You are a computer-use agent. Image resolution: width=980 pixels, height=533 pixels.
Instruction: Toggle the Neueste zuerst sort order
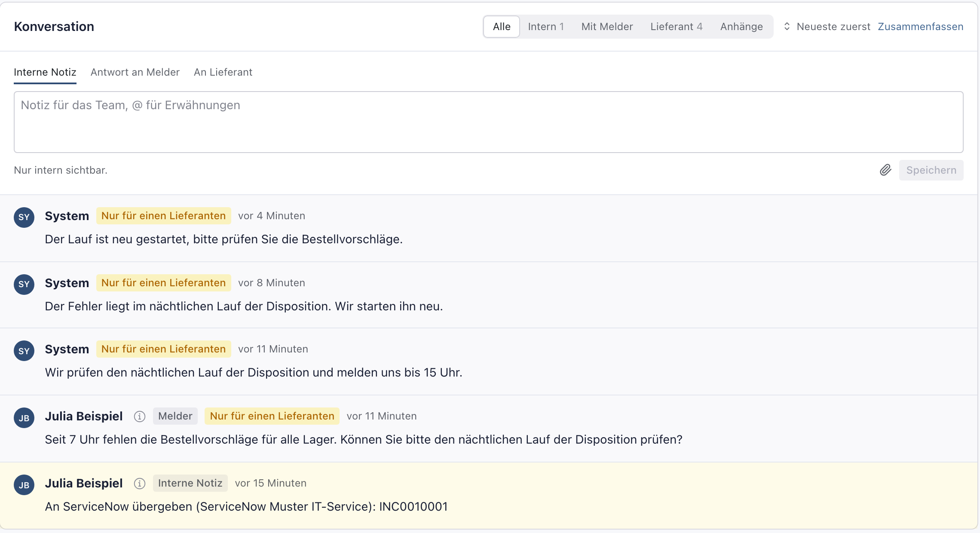point(827,27)
